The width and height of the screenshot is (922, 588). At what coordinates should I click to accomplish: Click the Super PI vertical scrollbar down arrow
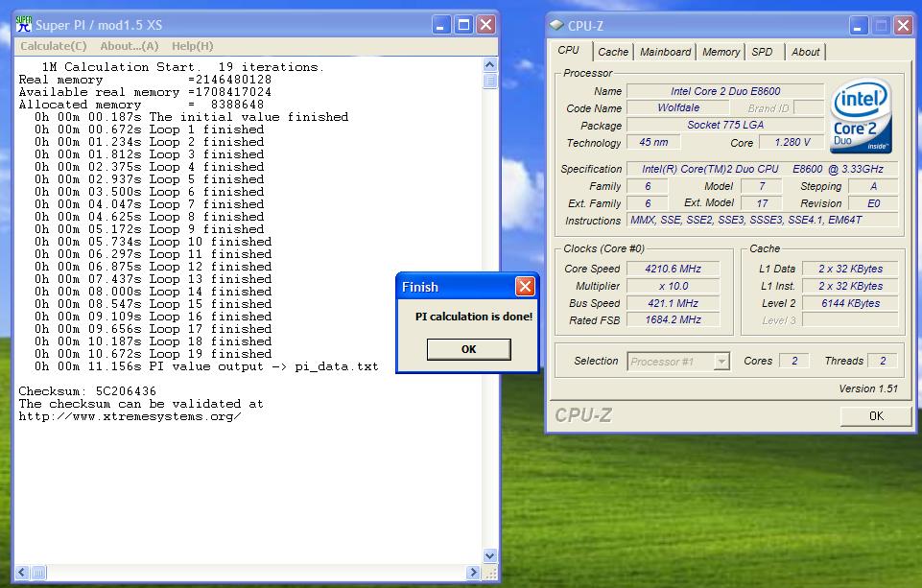pos(490,555)
